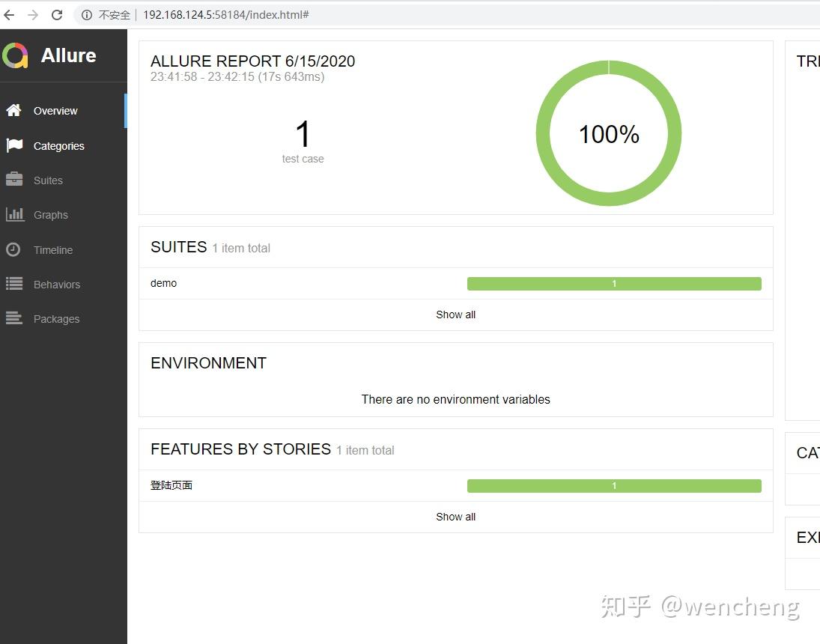Click the SUITES widget heading
The image size is (820, 644).
[x=178, y=247]
